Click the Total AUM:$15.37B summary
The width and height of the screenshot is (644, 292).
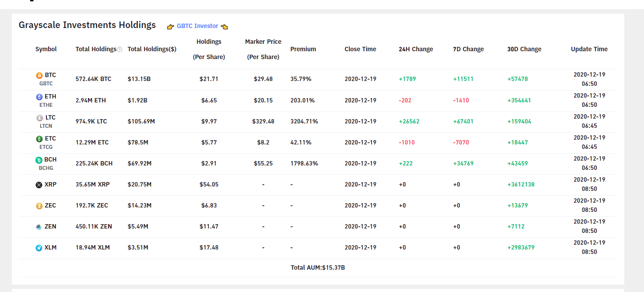click(318, 267)
